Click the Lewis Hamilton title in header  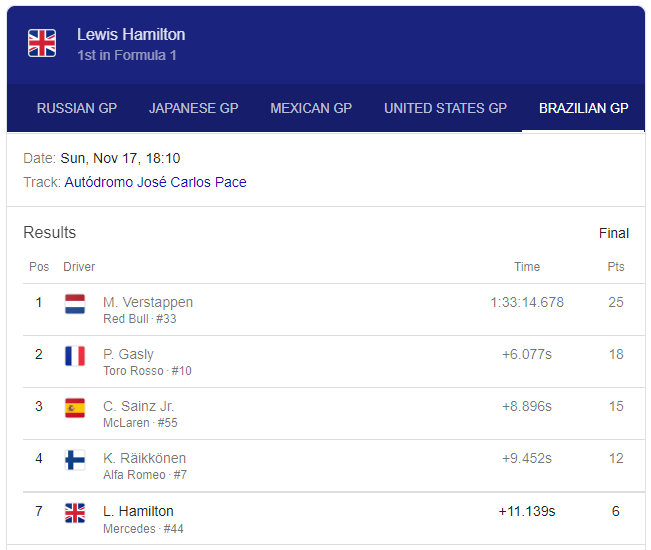point(131,34)
